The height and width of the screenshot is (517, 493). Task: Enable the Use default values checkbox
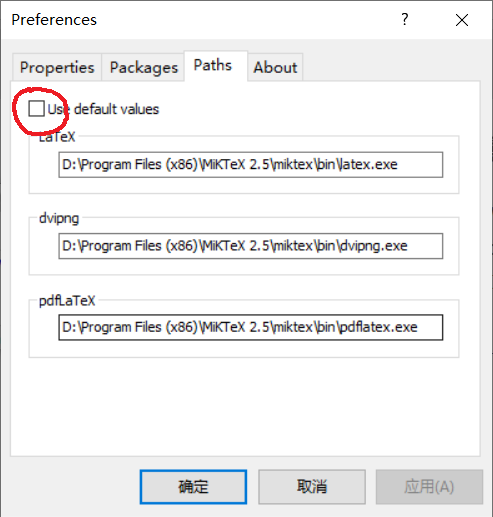pyautogui.click(x=36, y=109)
